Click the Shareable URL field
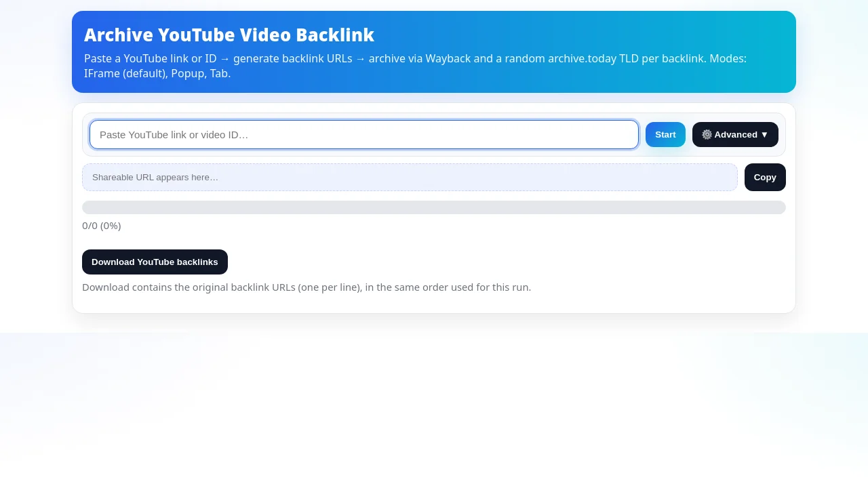This screenshot has width=868, height=488. coord(410,177)
